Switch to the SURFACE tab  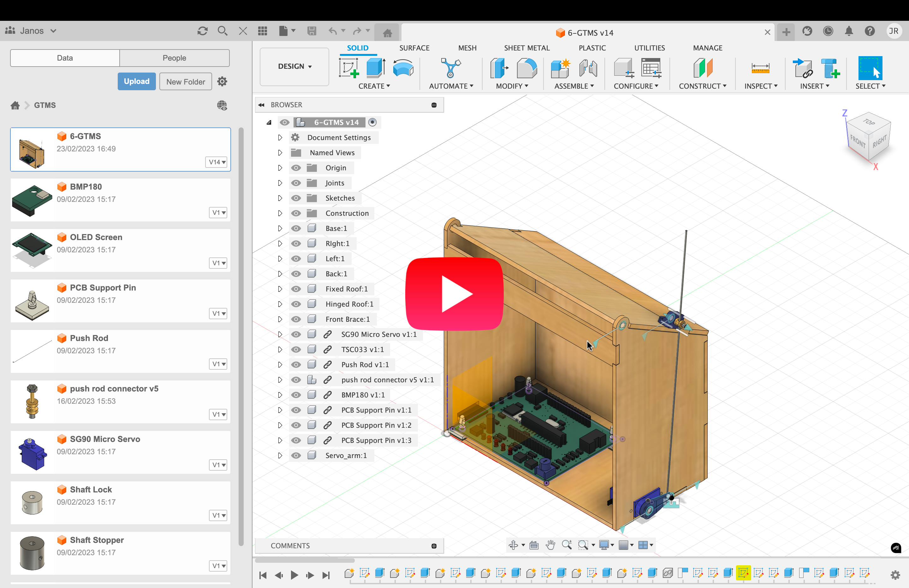(414, 48)
